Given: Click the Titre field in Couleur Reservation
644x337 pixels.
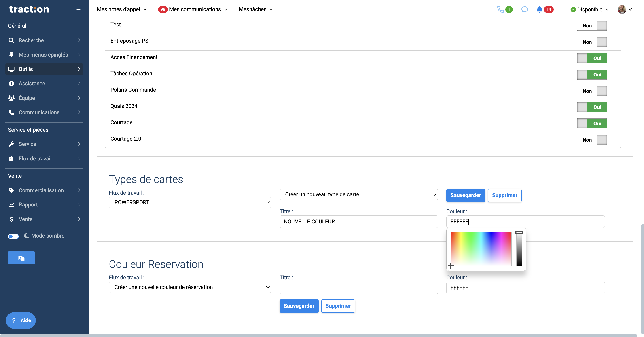Looking at the screenshot, I should point(358,288).
